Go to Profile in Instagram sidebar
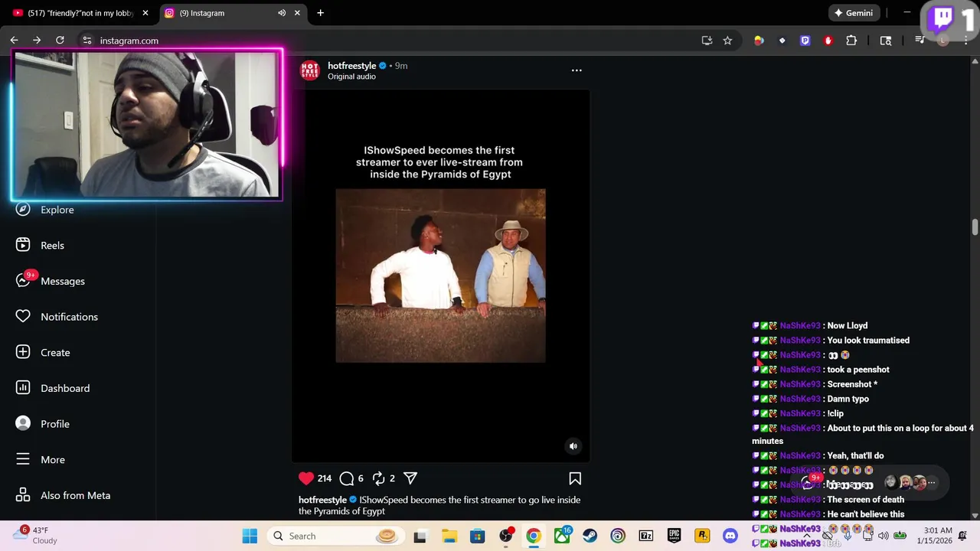 coord(43,424)
